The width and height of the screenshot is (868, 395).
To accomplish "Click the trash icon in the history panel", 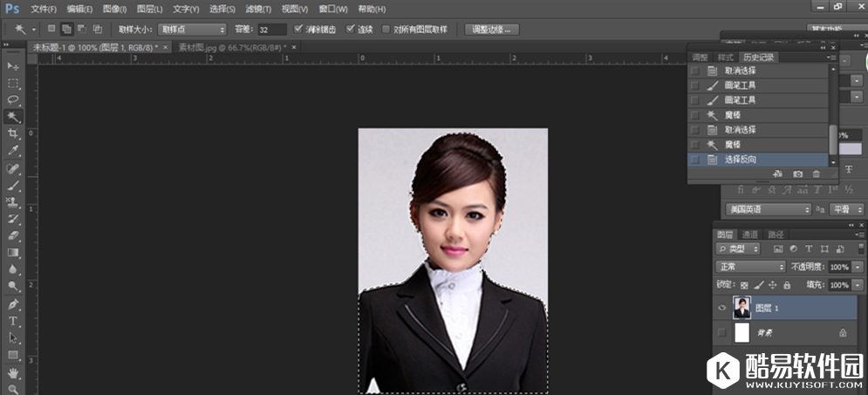I will coord(817,174).
